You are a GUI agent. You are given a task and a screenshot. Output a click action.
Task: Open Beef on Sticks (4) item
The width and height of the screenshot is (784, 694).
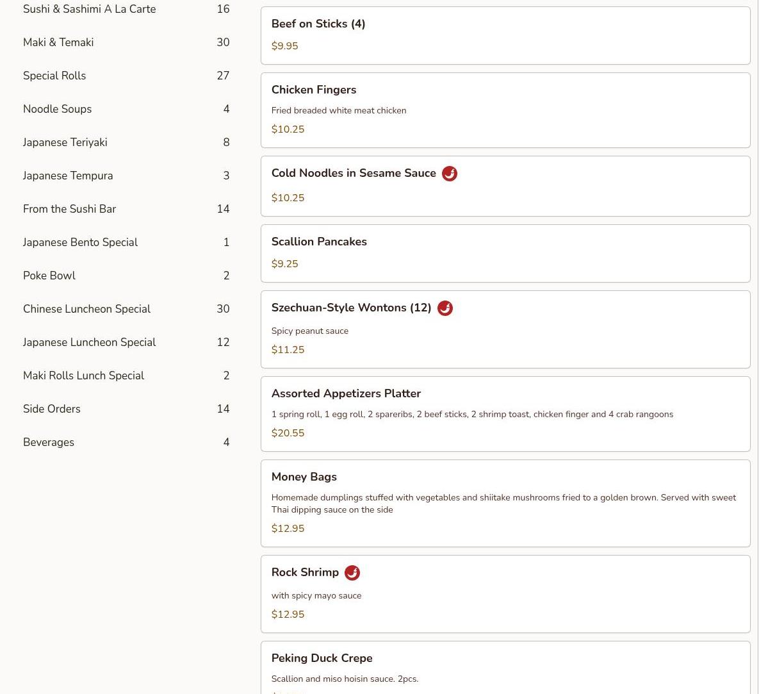click(505, 35)
